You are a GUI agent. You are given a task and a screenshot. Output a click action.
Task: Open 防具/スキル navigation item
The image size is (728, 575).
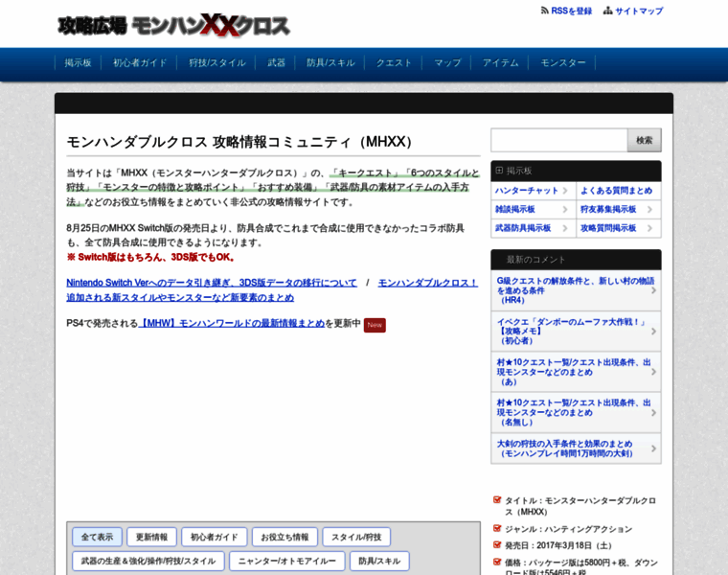[330, 62]
